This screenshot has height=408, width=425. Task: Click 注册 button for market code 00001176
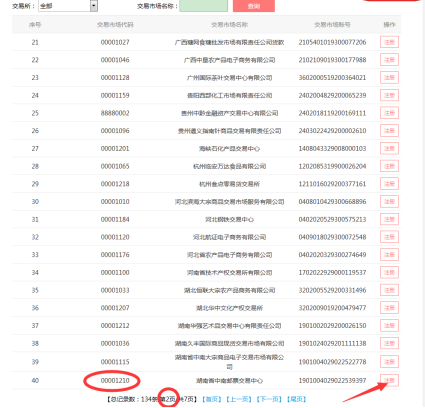click(389, 255)
